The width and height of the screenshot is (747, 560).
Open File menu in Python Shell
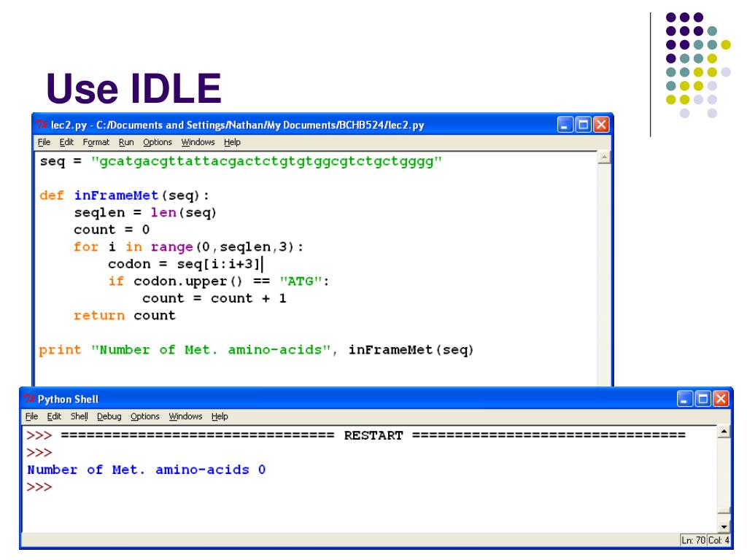point(31,416)
